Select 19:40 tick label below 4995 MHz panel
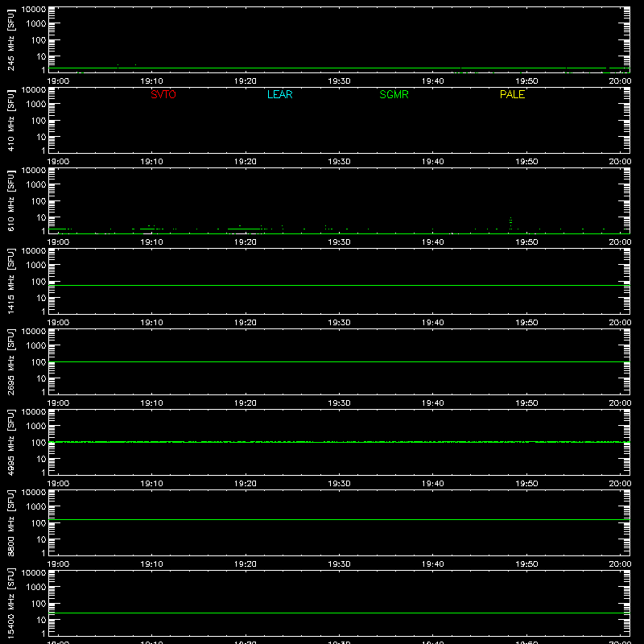The width and height of the screenshot is (644, 644). (433, 484)
